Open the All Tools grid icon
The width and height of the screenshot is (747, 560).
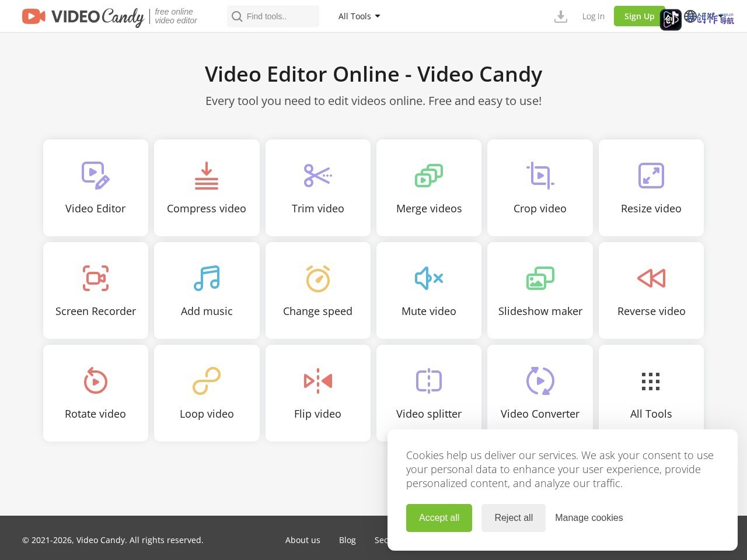[x=651, y=381]
